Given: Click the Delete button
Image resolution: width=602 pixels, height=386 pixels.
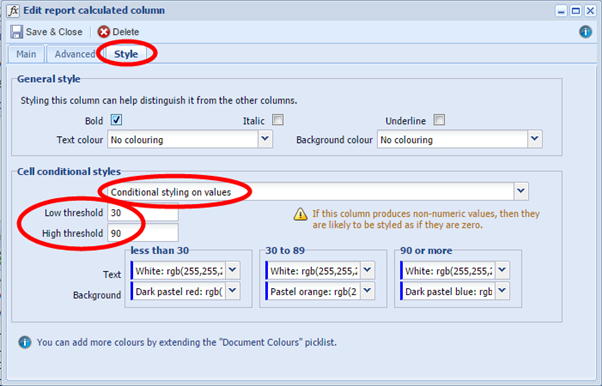Looking at the screenshot, I should coord(118,32).
